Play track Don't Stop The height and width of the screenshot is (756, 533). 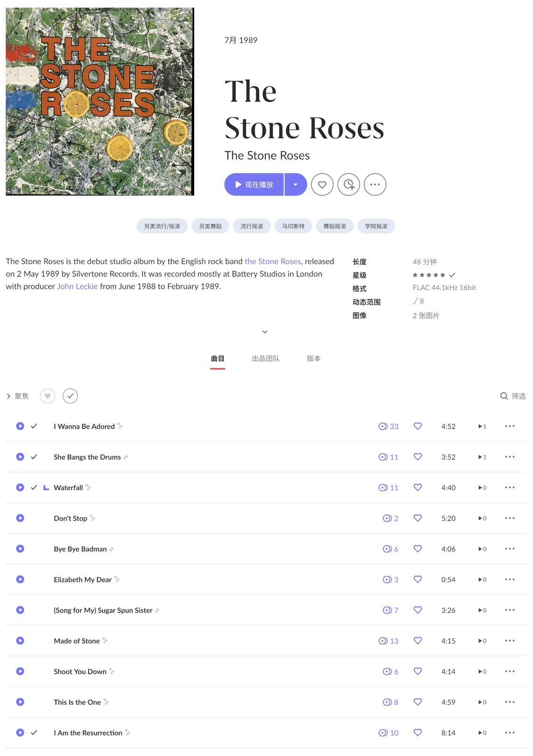[x=20, y=518]
